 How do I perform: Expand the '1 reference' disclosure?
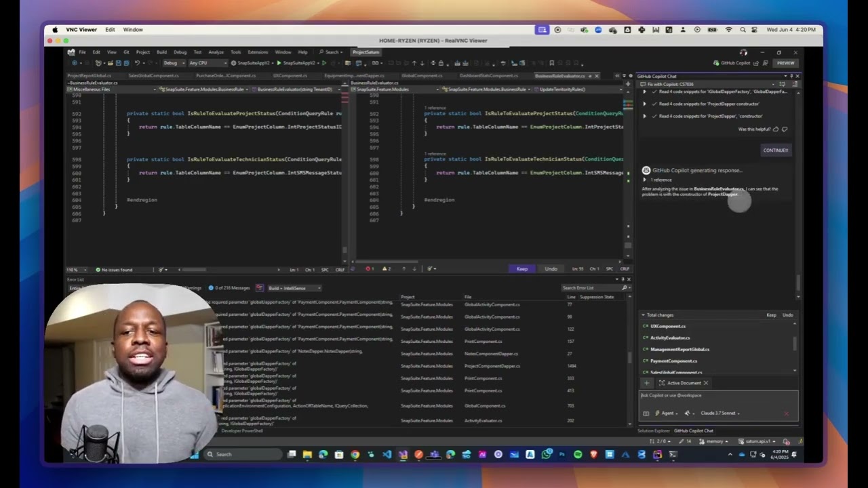pyautogui.click(x=645, y=180)
